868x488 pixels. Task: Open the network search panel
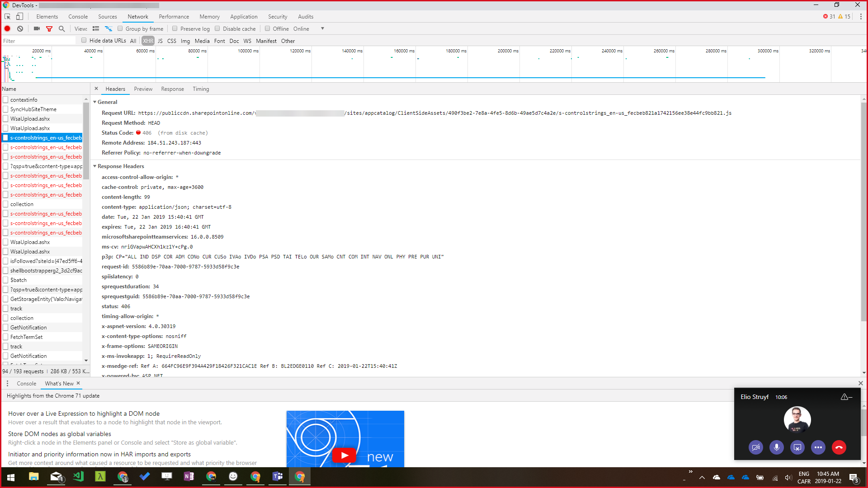[x=62, y=28]
